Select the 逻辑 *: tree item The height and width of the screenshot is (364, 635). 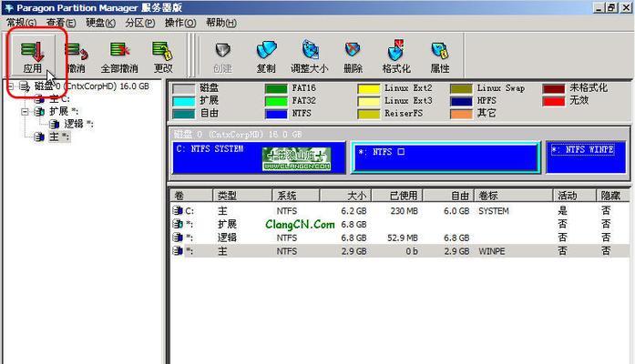[x=78, y=124]
